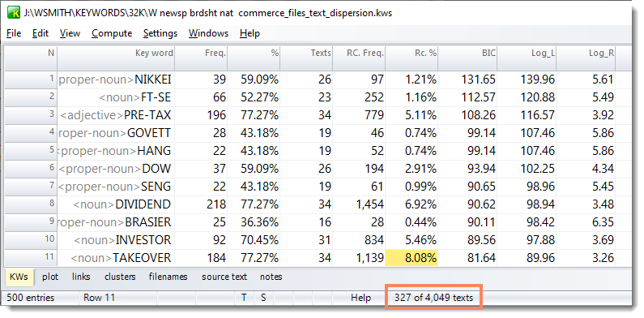Click the 131.65 BIC cell

pos(467,79)
